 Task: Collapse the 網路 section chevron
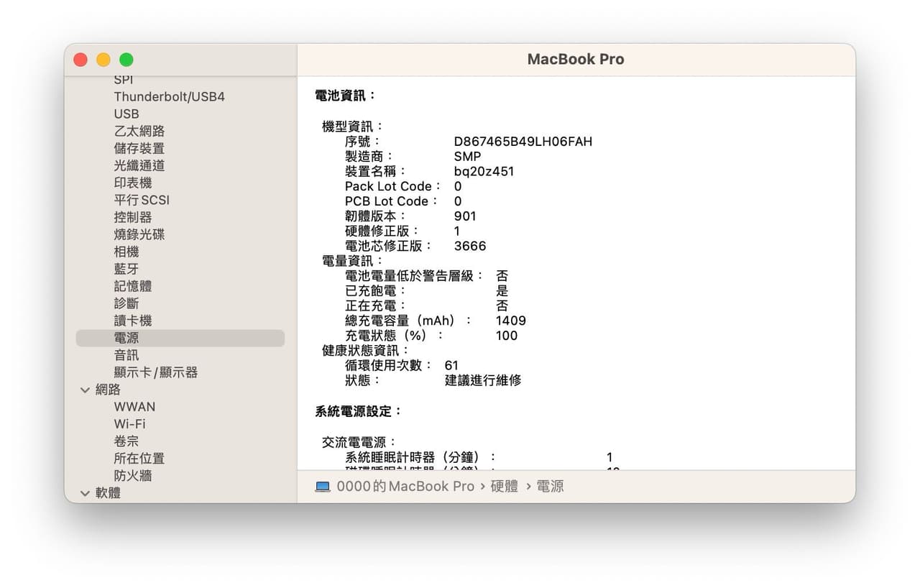pyautogui.click(x=86, y=390)
